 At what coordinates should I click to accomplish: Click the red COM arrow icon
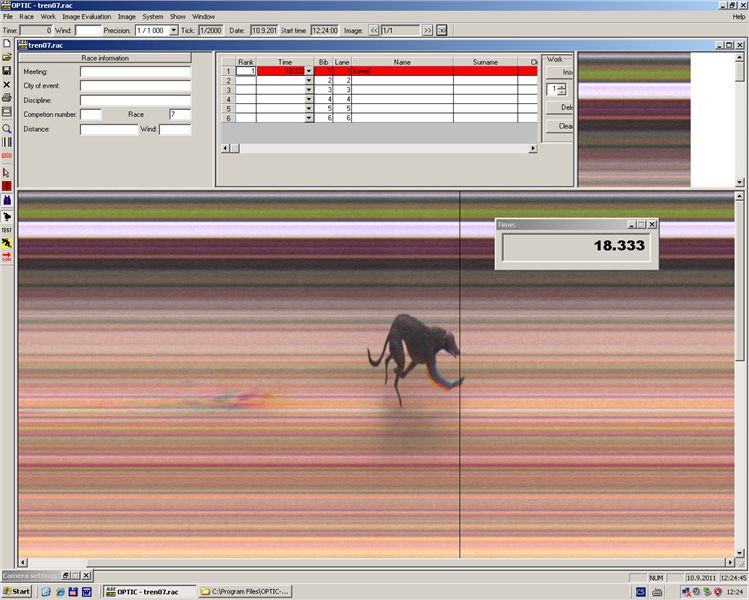click(x=7, y=257)
